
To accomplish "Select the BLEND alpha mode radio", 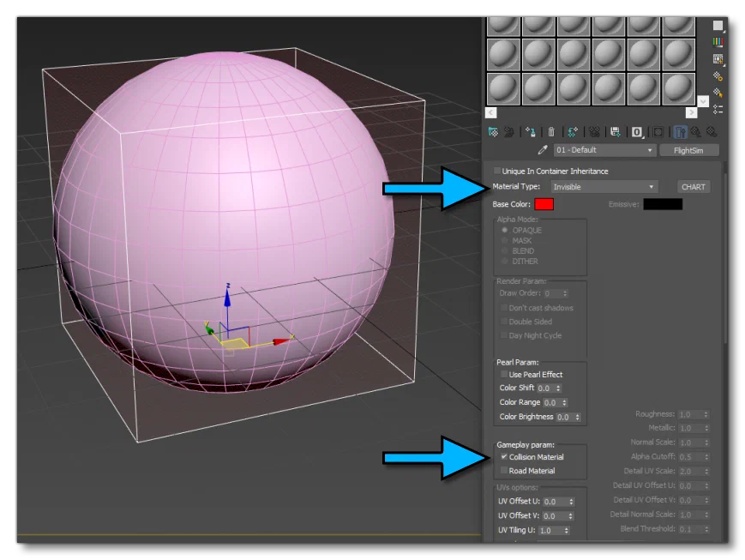I will pos(505,251).
